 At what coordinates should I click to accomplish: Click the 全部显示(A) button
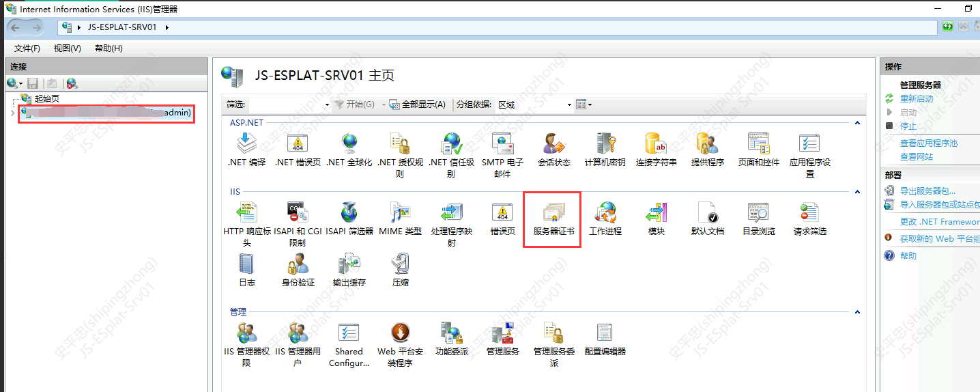[x=418, y=104]
